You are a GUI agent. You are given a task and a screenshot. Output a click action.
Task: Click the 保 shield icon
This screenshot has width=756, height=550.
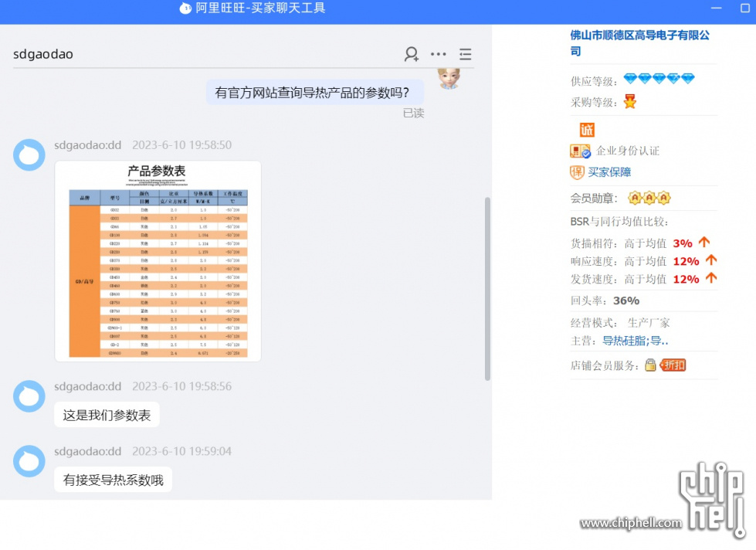[577, 172]
